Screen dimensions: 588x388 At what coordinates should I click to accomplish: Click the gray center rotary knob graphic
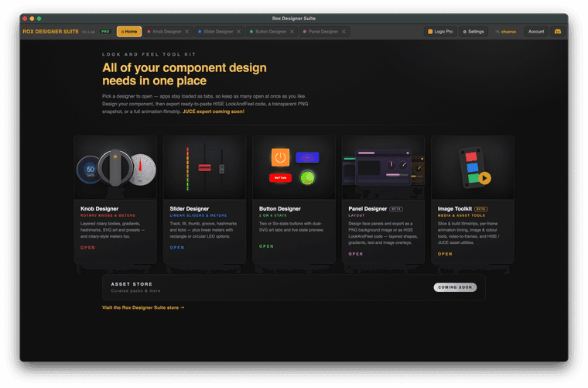[115, 168]
